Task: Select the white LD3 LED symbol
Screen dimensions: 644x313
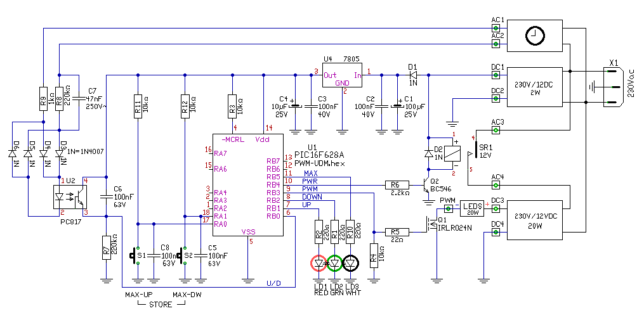Action: point(350,263)
